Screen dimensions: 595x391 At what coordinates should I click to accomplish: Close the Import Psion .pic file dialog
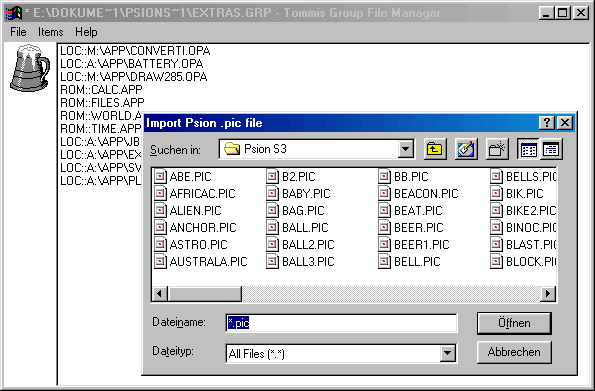pos(565,123)
